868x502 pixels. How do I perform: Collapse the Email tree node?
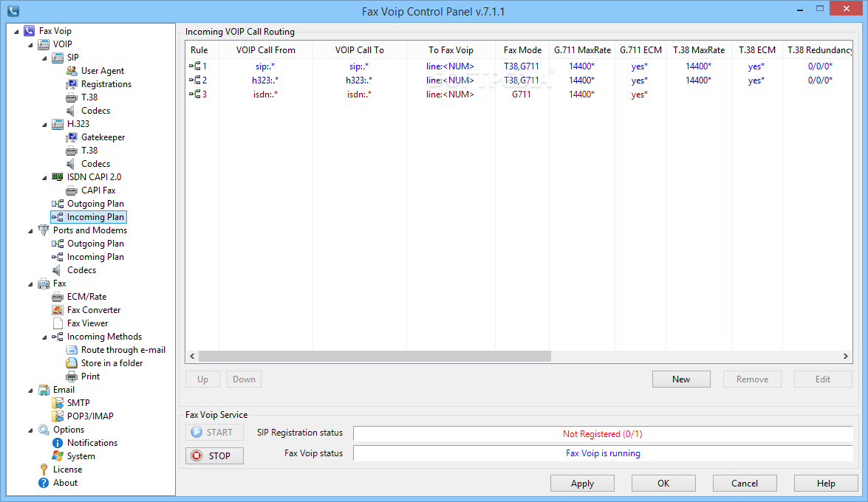tap(30, 391)
